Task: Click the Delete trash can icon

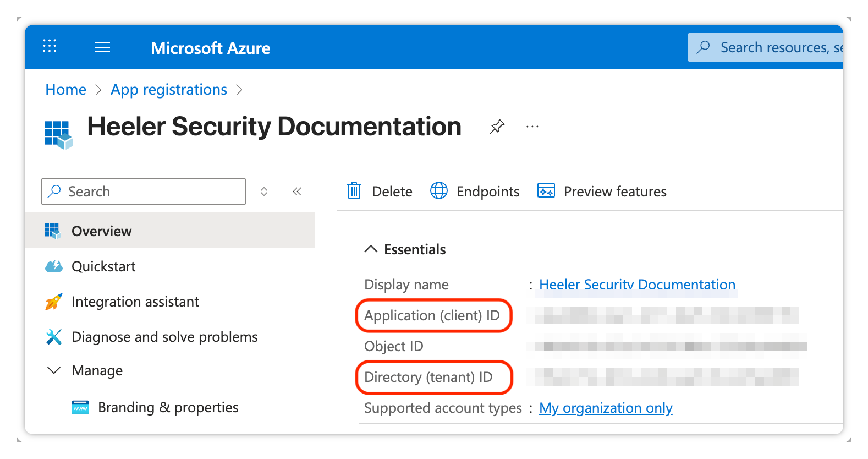Action: click(354, 191)
